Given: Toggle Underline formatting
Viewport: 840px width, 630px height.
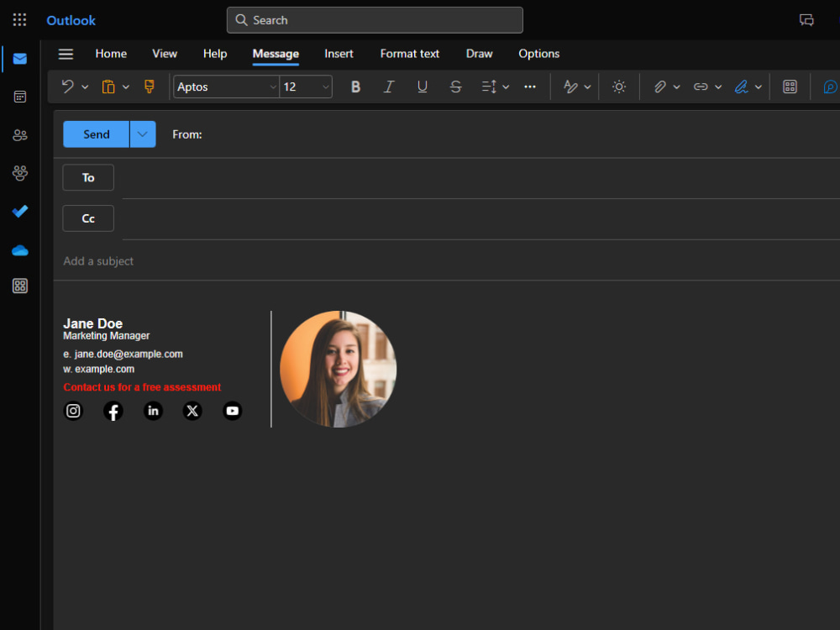Looking at the screenshot, I should 423,87.
